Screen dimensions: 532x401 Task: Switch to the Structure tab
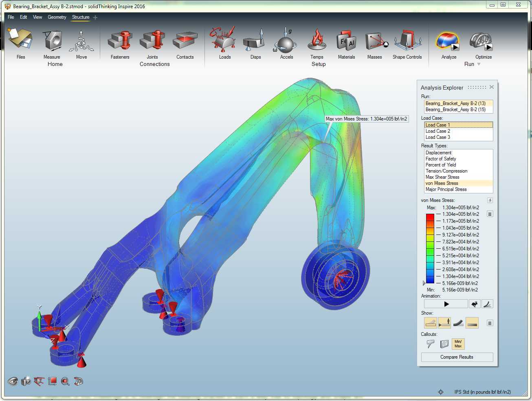pyautogui.click(x=81, y=17)
